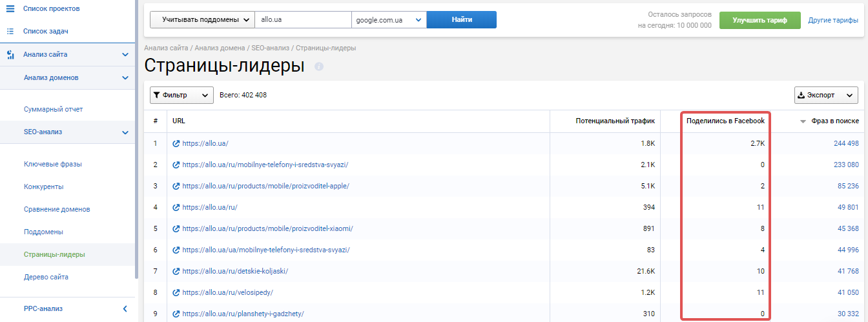Click phrase count 244 498
This screenshot has height=322, width=868.
click(x=846, y=143)
